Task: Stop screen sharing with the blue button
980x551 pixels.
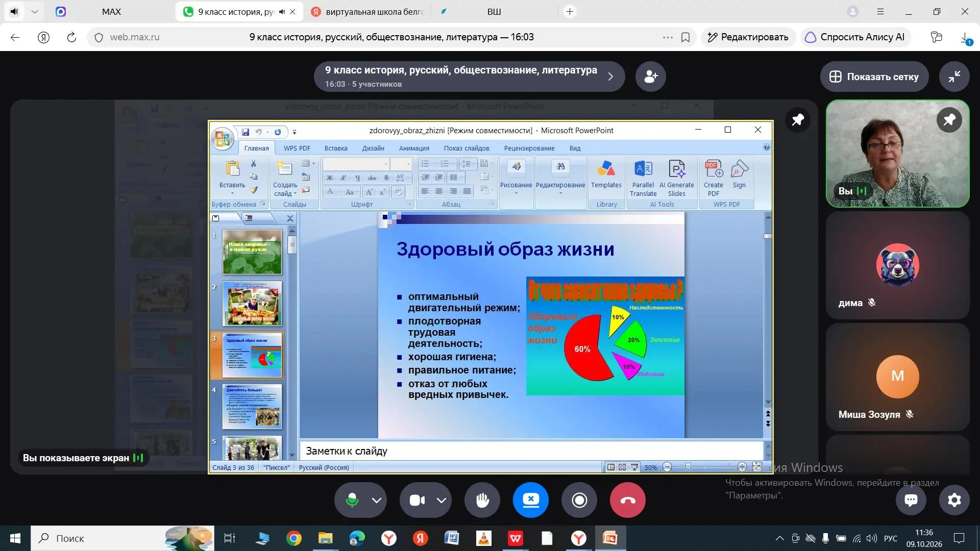Action: click(x=531, y=500)
